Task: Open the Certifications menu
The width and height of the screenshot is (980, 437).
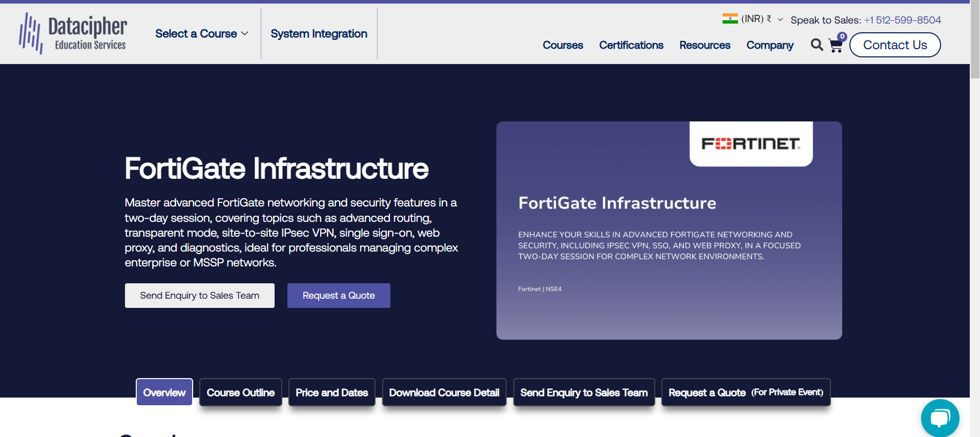Action: [x=631, y=45]
